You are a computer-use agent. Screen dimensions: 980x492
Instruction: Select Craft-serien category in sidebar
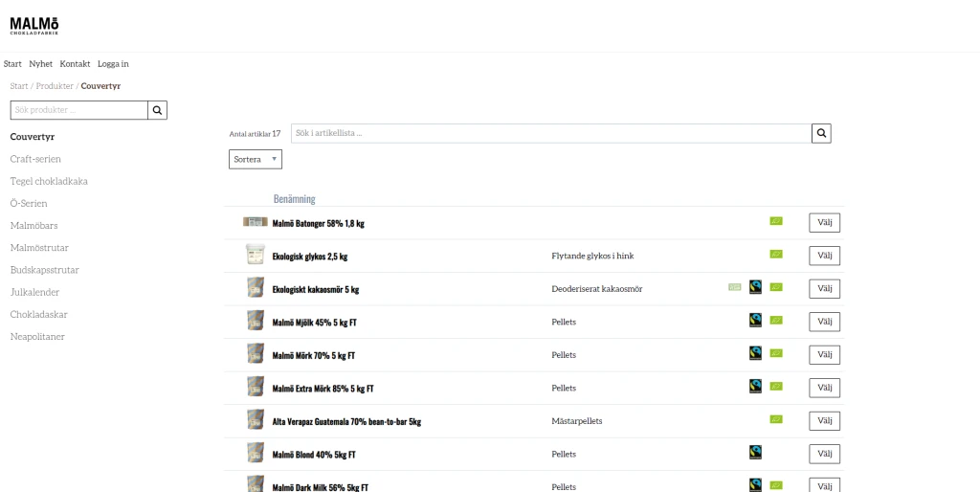[35, 159]
